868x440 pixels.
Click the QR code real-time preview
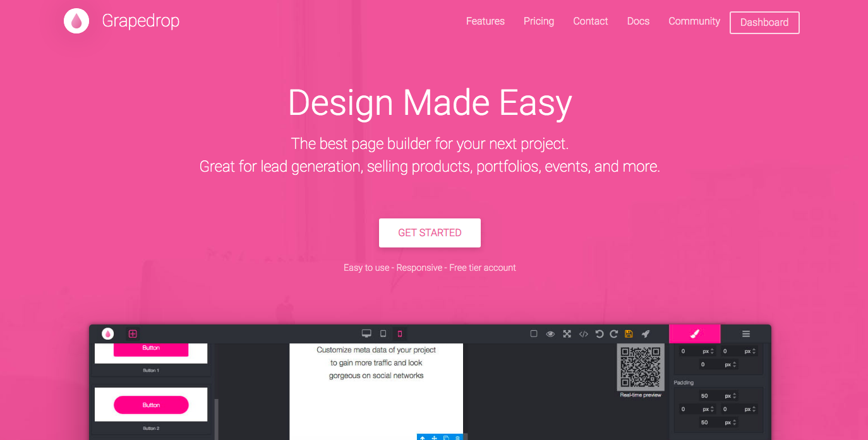(x=641, y=367)
